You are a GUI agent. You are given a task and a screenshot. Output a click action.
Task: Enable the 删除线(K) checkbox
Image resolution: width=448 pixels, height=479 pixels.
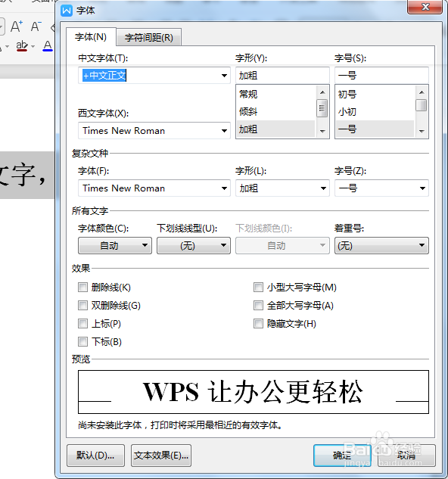82,287
